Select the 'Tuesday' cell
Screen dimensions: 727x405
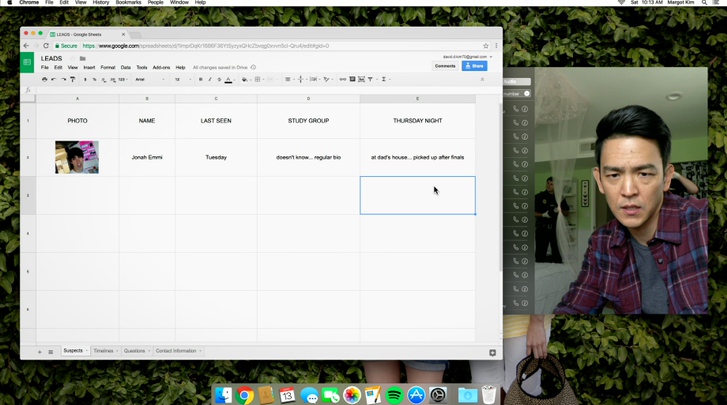[216, 158]
